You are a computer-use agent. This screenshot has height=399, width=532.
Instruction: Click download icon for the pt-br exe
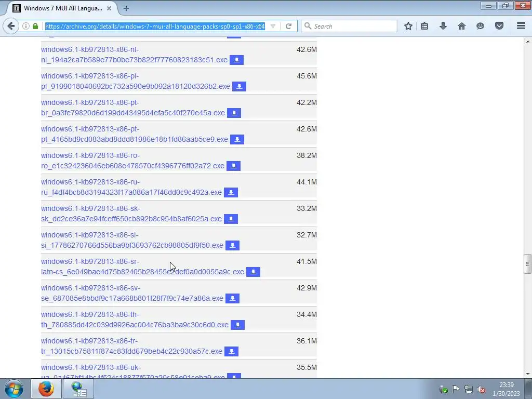[234, 113]
